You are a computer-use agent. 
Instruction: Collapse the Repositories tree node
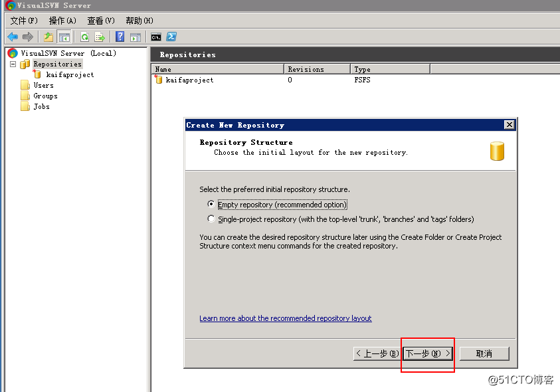13,64
